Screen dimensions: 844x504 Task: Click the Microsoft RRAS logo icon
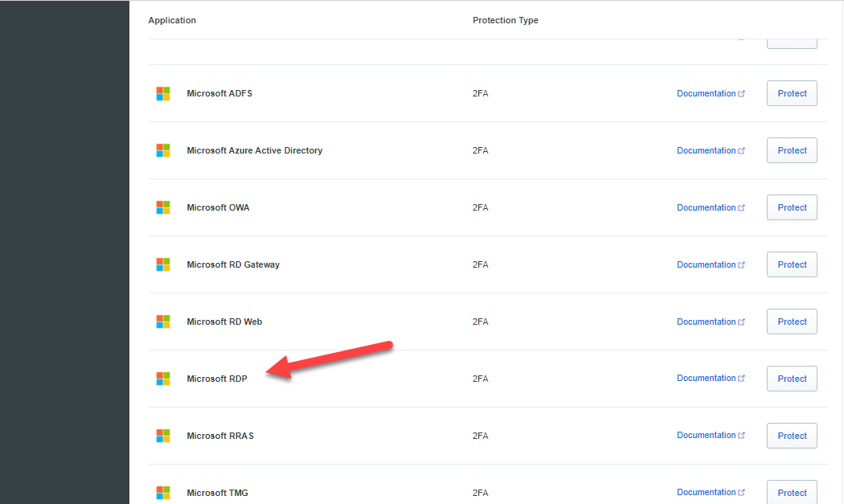click(x=163, y=436)
